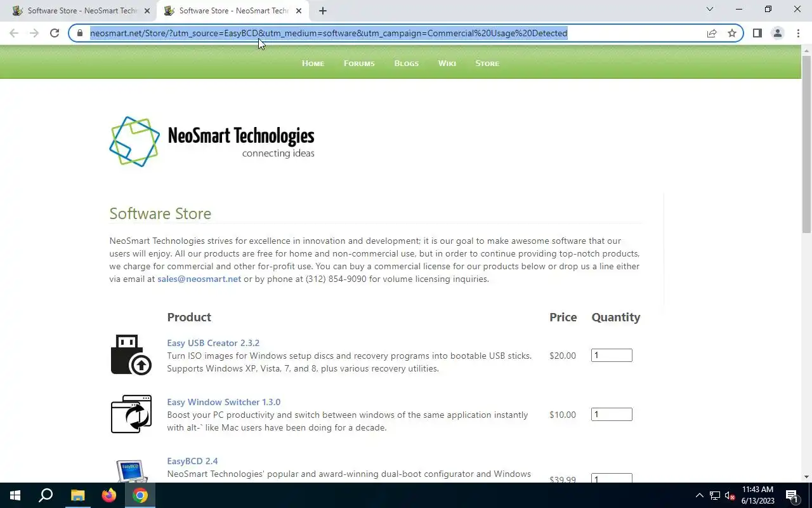Viewport: 812px width, 508px height.
Task: Show hidden system tray icons
Action: [x=700, y=495]
